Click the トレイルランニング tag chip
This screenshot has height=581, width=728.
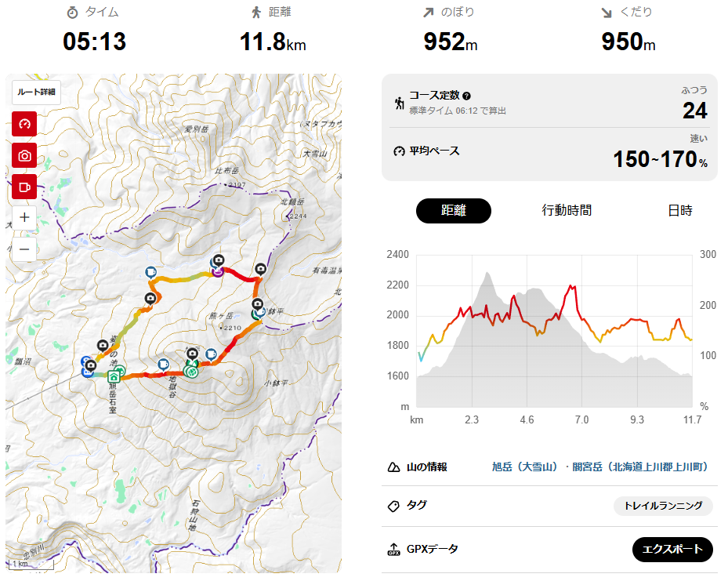pos(663,506)
